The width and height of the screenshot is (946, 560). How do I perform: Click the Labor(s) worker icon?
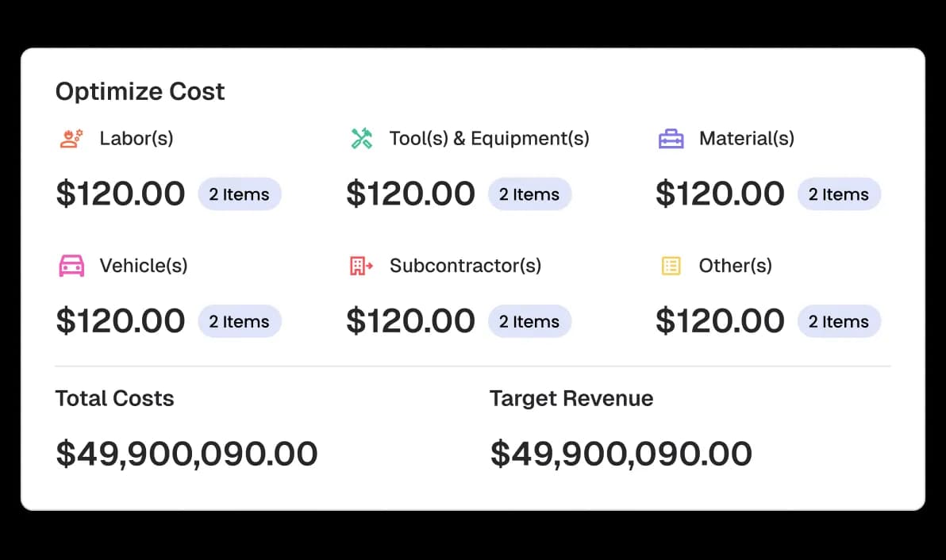[71, 139]
